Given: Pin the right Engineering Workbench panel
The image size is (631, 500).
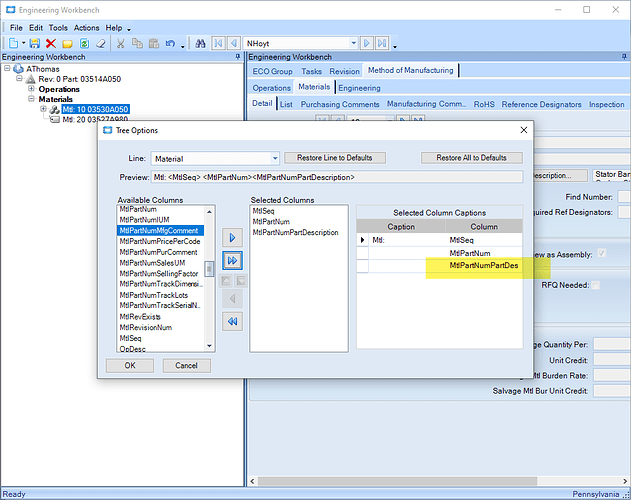Looking at the screenshot, I should click(x=624, y=57).
